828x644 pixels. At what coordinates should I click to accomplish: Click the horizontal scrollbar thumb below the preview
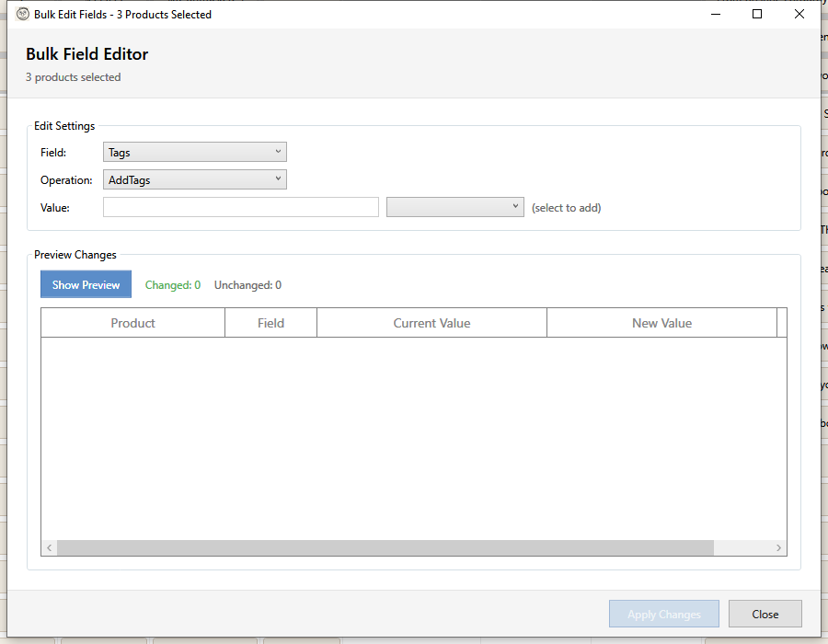[x=386, y=547]
